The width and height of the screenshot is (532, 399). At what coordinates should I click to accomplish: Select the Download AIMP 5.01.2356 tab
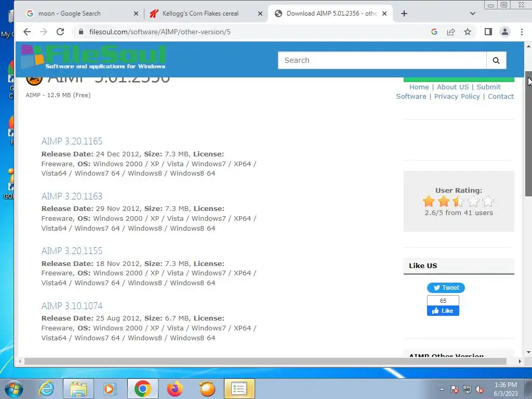[331, 14]
